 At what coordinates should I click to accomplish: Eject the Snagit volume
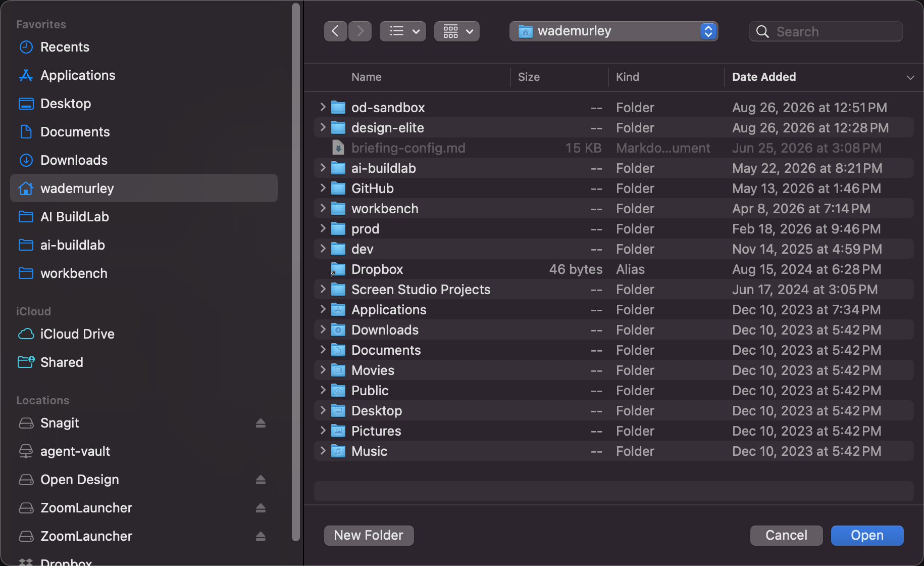pyautogui.click(x=261, y=423)
